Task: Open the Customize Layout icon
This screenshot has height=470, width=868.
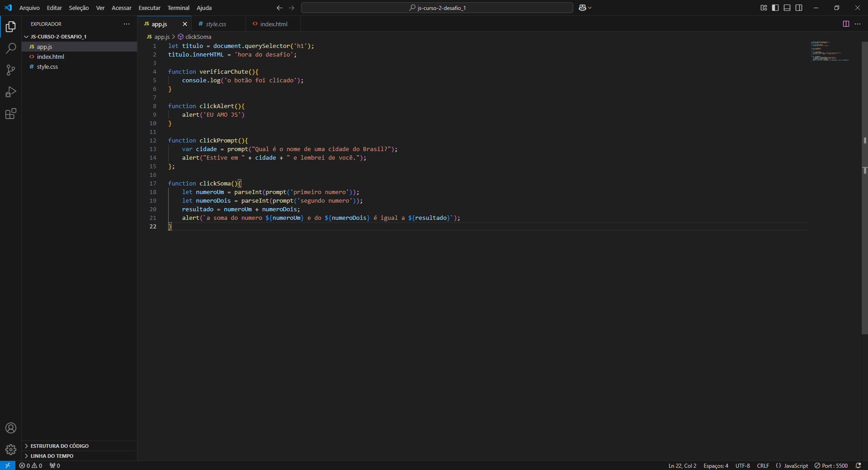Action: (764, 8)
